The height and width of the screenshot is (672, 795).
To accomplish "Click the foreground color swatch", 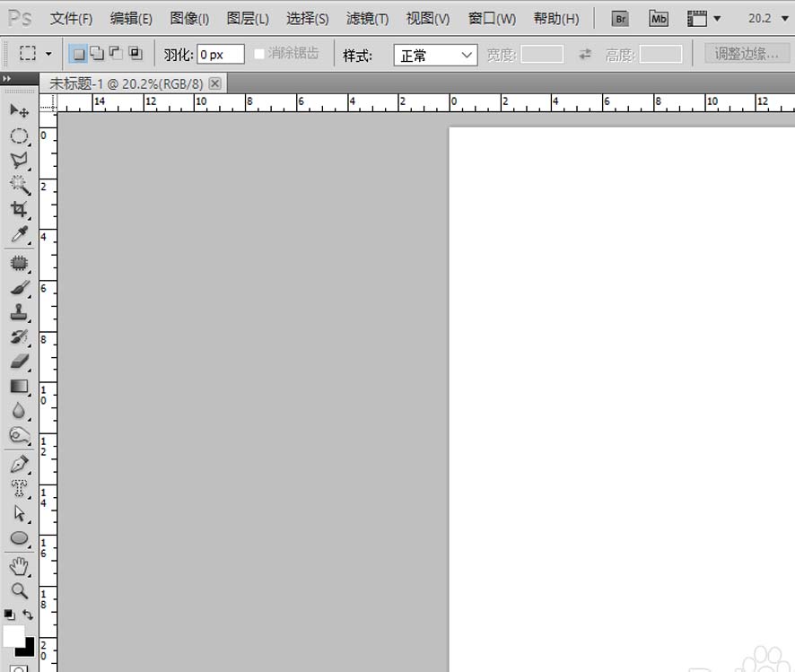I will click(13, 635).
